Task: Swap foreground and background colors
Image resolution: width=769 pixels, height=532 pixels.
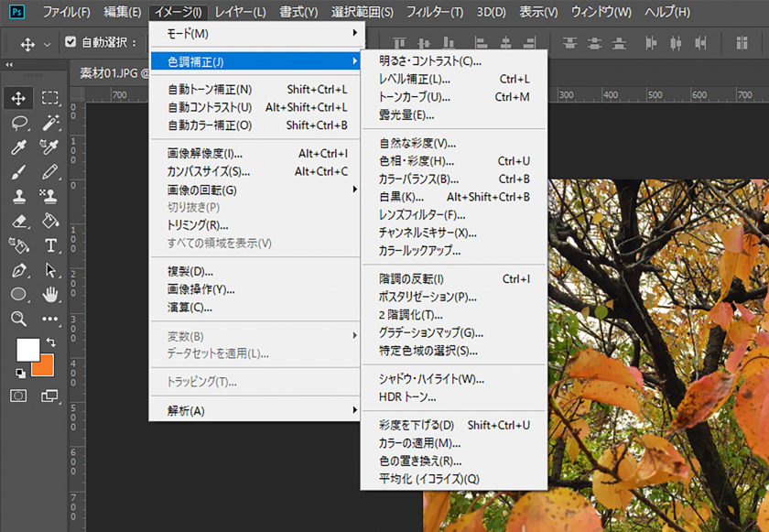Action: (x=50, y=342)
